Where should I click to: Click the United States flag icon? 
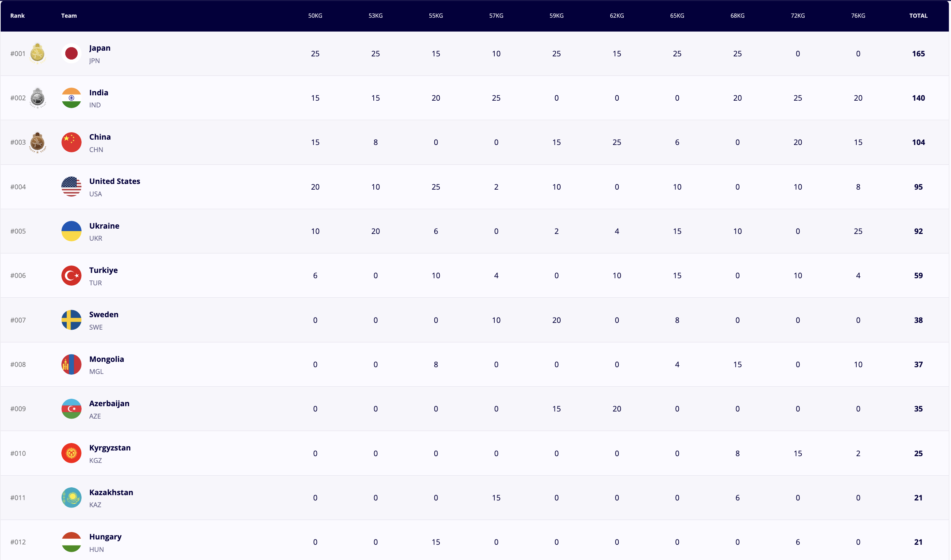(71, 187)
